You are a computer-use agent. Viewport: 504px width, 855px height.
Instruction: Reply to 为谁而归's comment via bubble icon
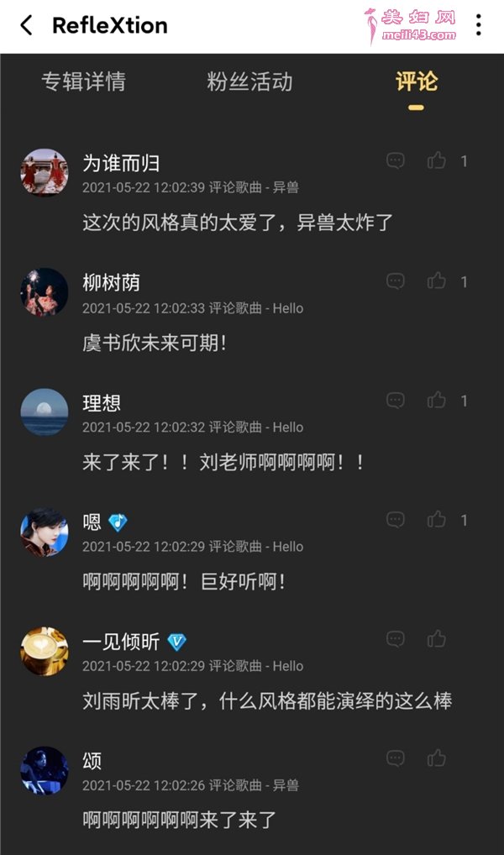396,161
